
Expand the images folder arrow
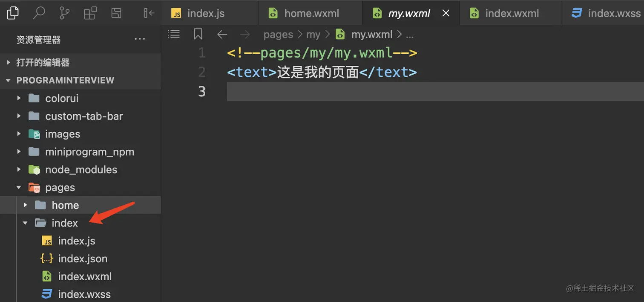pos(19,134)
